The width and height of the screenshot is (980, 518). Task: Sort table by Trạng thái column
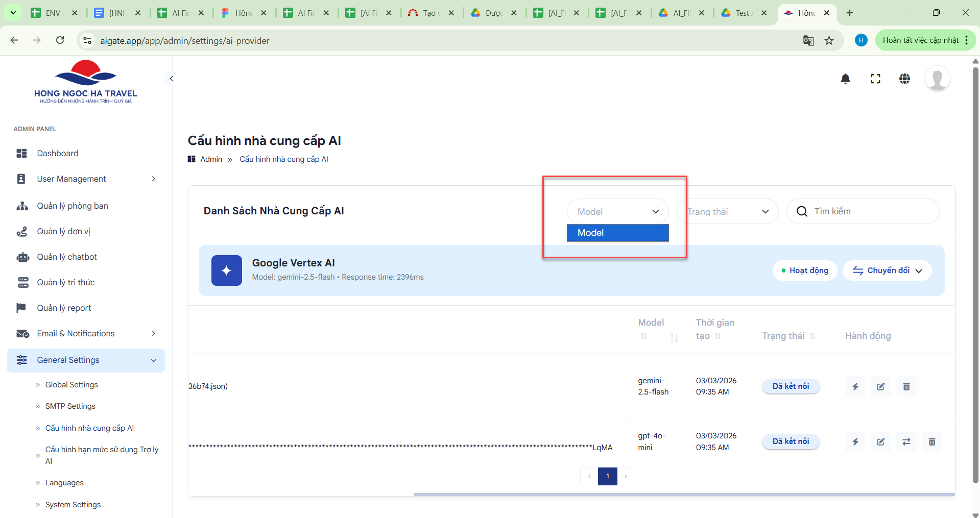(x=812, y=336)
